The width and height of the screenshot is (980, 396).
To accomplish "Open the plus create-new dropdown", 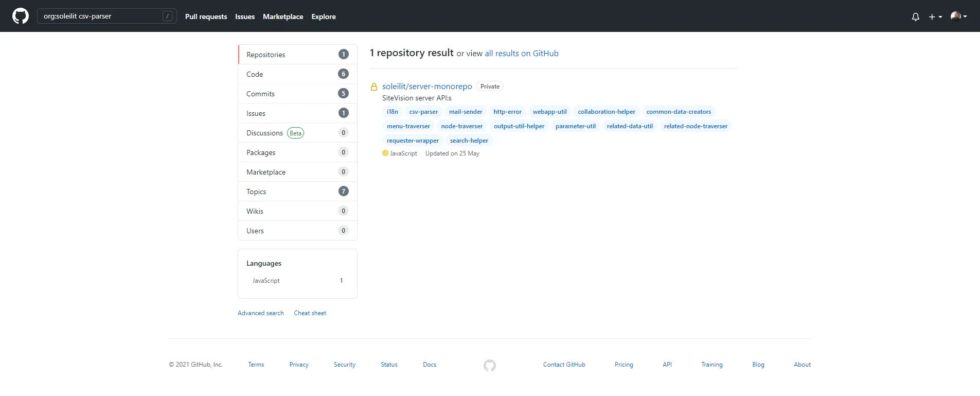I will (935, 16).
